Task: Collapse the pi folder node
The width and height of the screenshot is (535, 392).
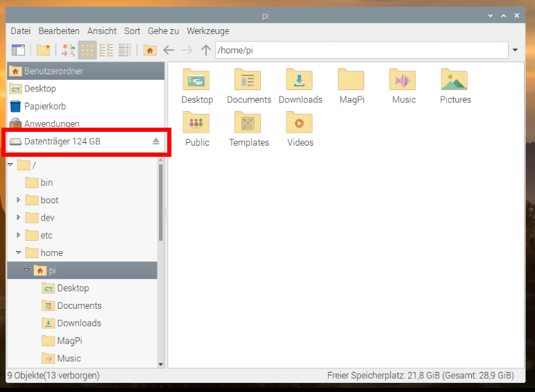Action: 26,270
